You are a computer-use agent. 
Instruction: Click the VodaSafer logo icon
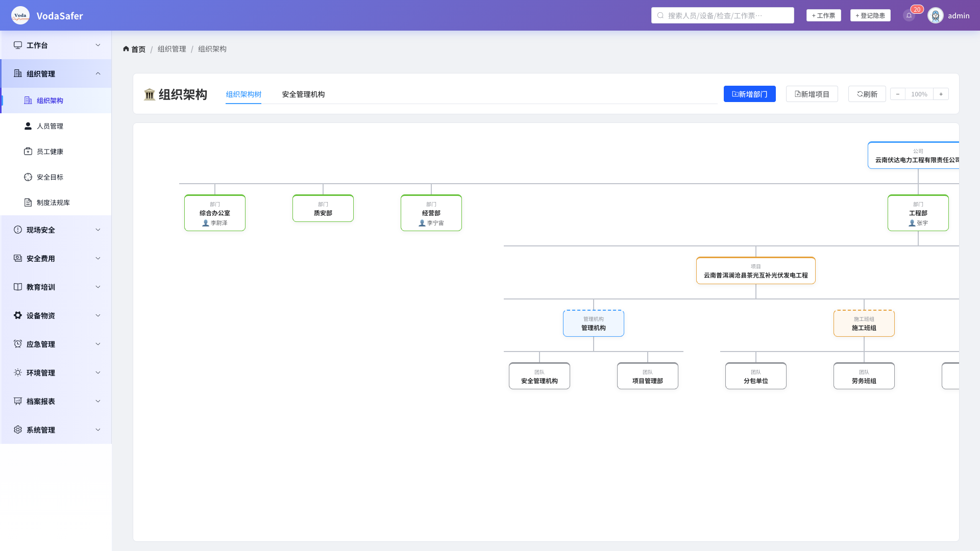(20, 15)
